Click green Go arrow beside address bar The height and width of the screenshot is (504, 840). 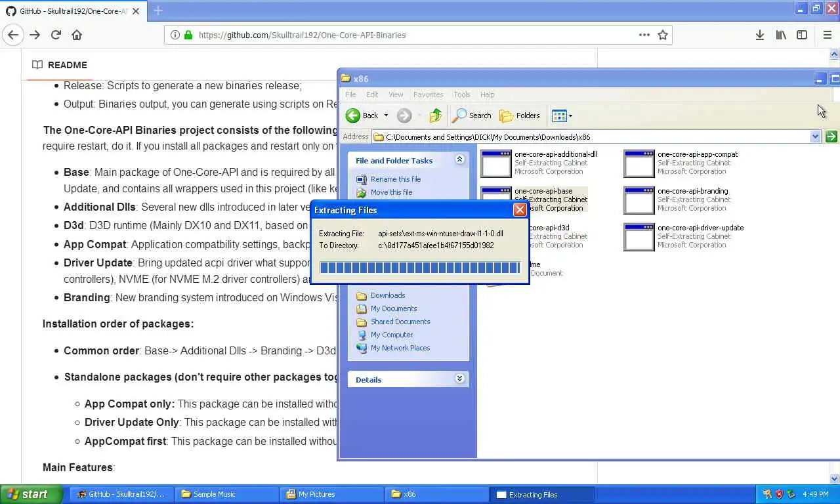tap(831, 136)
